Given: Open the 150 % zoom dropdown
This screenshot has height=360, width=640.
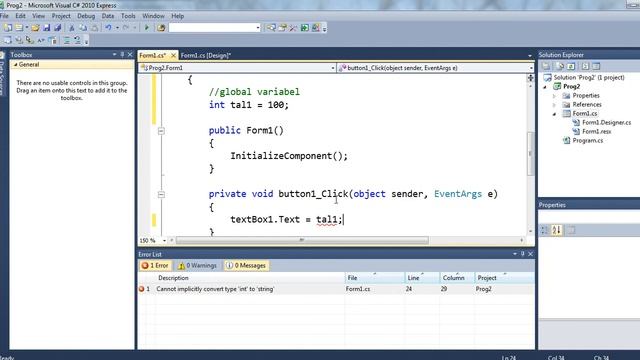Looking at the screenshot, I should coord(164,240).
